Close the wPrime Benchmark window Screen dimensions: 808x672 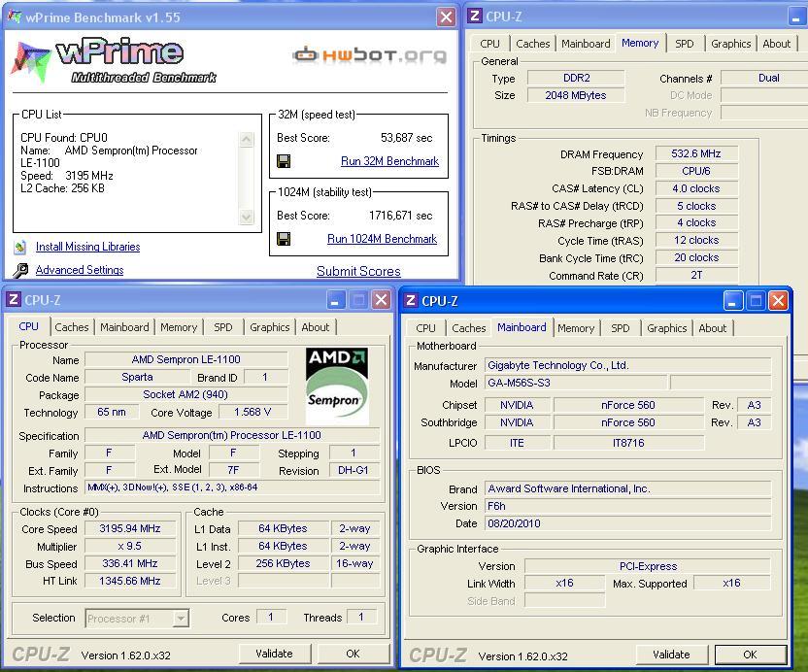tap(446, 17)
